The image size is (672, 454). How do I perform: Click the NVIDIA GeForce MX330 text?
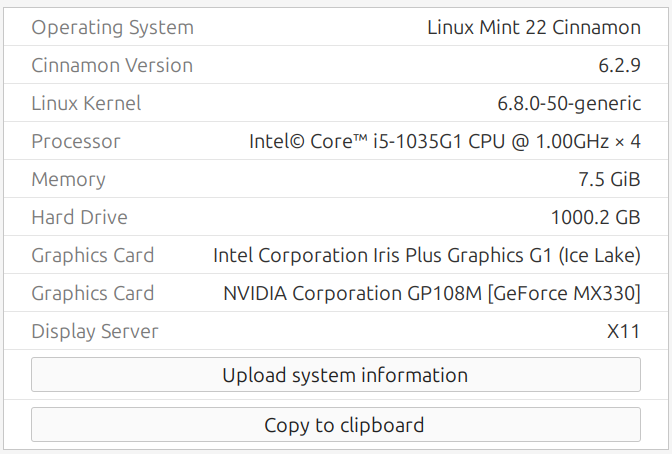(431, 293)
